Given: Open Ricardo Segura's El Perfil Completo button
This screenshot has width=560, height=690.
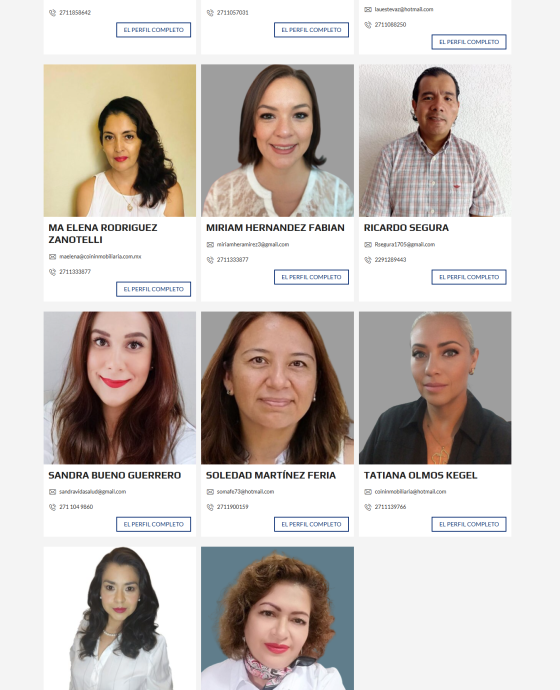Looking at the screenshot, I should (x=469, y=277).
